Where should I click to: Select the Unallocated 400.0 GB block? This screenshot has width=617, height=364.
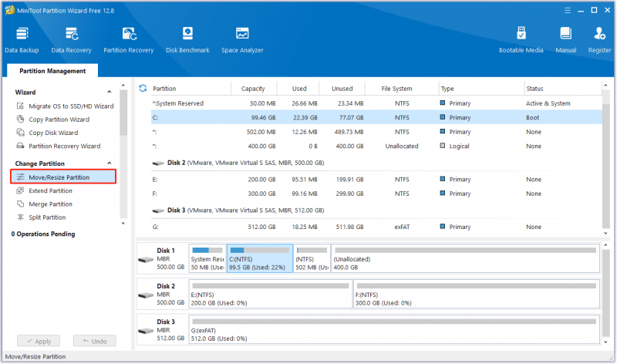click(466, 258)
